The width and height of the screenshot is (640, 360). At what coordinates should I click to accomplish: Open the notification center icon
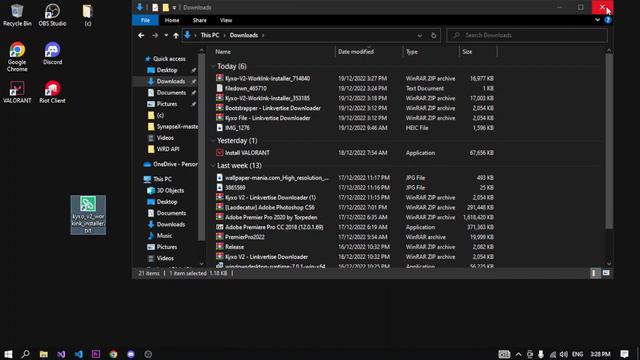(624, 354)
